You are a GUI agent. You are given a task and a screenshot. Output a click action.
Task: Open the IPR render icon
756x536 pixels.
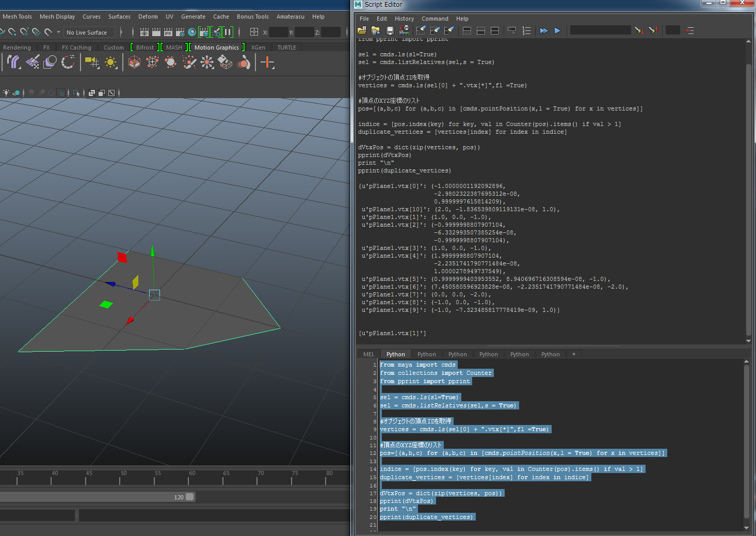tap(168, 32)
